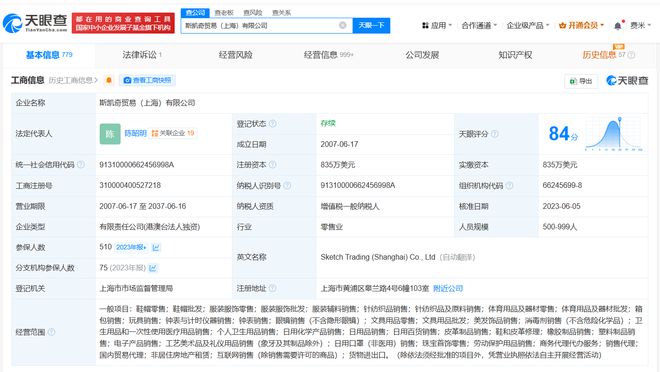Click the Tianyancha logo
This screenshot has width=660, height=372.
[x=35, y=23]
